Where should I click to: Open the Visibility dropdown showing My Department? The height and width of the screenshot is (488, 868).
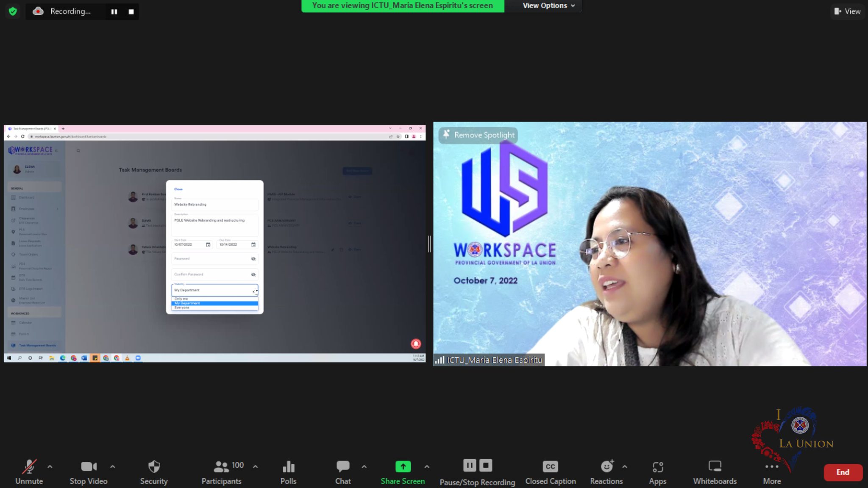(x=214, y=290)
